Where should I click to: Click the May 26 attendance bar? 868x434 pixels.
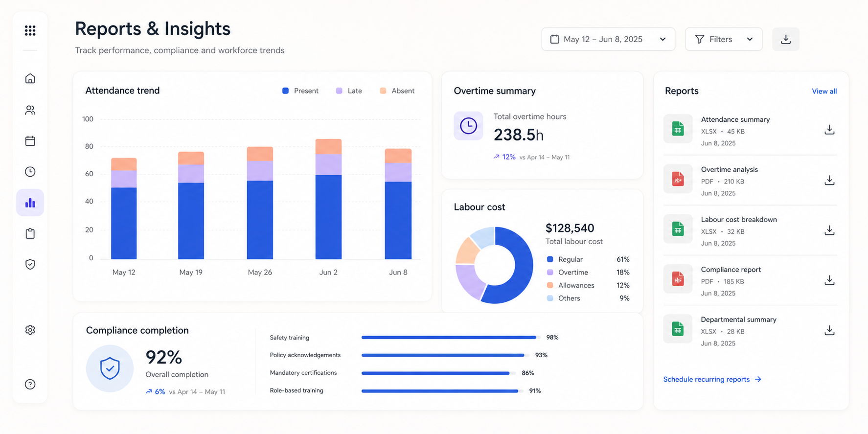[x=260, y=203]
